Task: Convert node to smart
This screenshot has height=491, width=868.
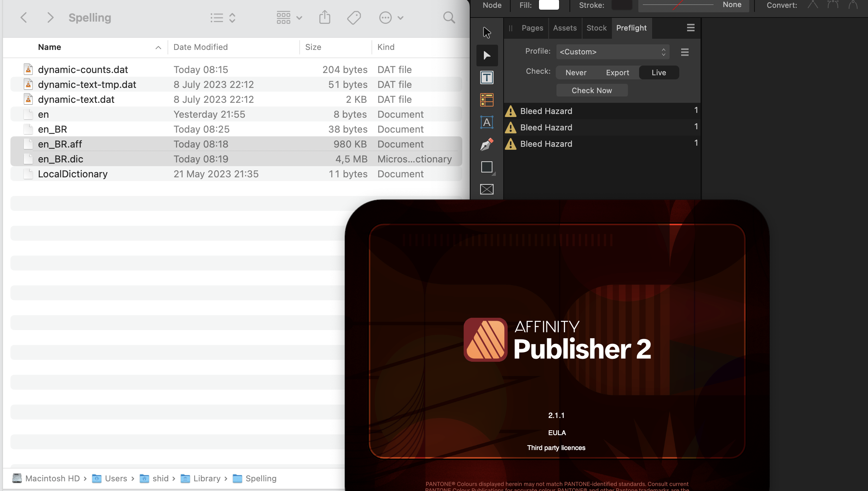Action: click(x=853, y=5)
